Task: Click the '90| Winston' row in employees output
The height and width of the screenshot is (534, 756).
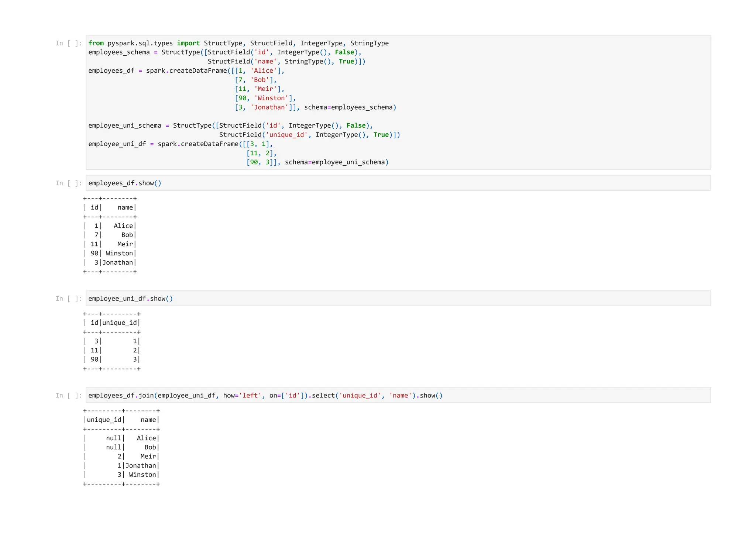Action: pyautogui.click(x=110, y=253)
